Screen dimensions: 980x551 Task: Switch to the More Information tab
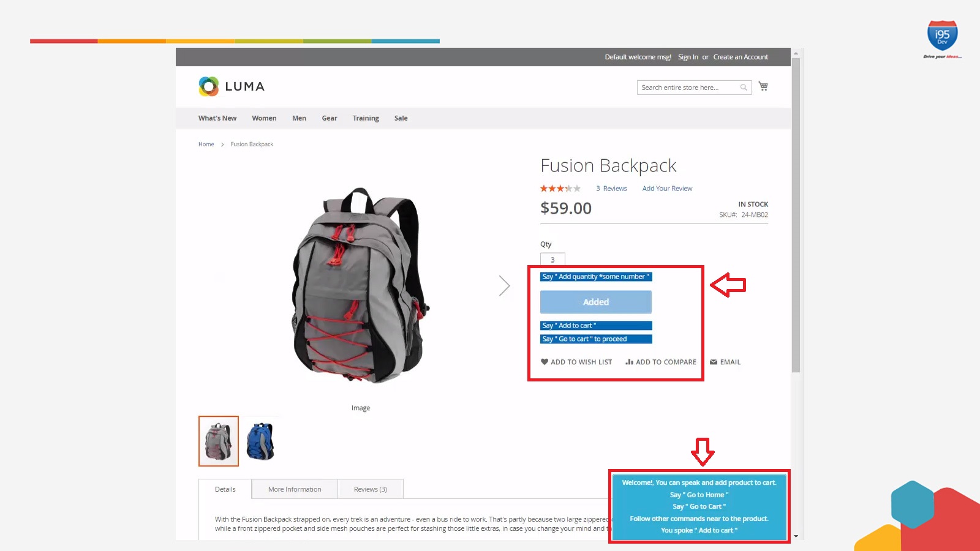tap(295, 489)
